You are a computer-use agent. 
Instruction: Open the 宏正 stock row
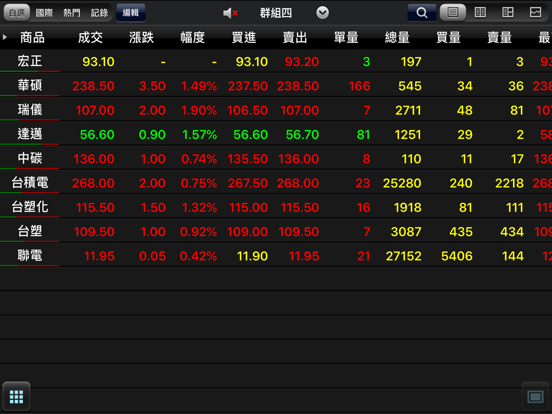point(276,61)
